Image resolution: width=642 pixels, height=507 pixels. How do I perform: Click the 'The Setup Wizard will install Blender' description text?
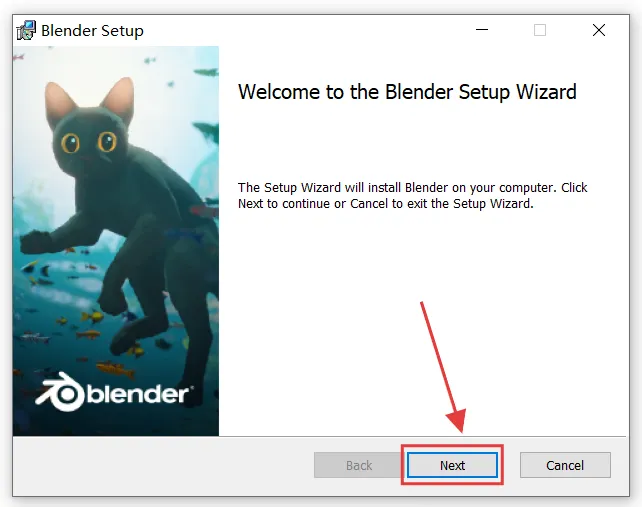click(413, 195)
